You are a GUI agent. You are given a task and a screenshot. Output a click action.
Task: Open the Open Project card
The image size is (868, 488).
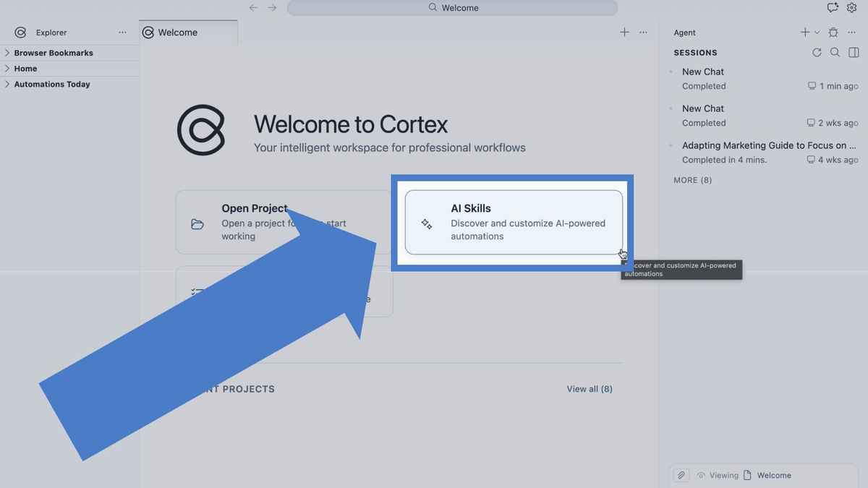coord(284,222)
